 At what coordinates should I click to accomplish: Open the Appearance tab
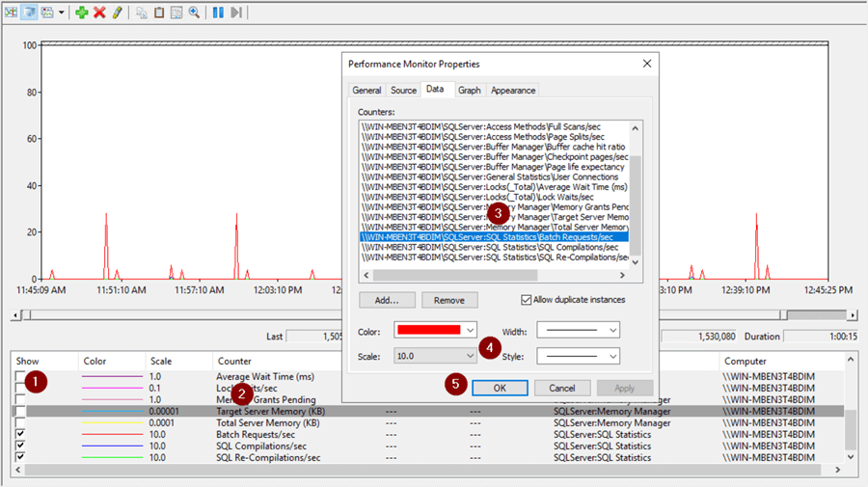point(513,91)
